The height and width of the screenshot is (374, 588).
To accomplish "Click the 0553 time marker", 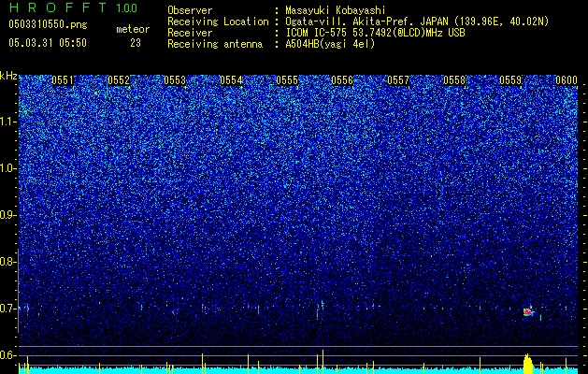I will tap(175, 80).
